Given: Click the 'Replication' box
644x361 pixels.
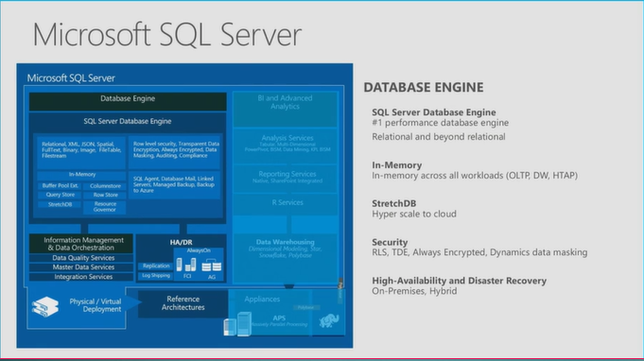Looking at the screenshot, I should (x=156, y=266).
